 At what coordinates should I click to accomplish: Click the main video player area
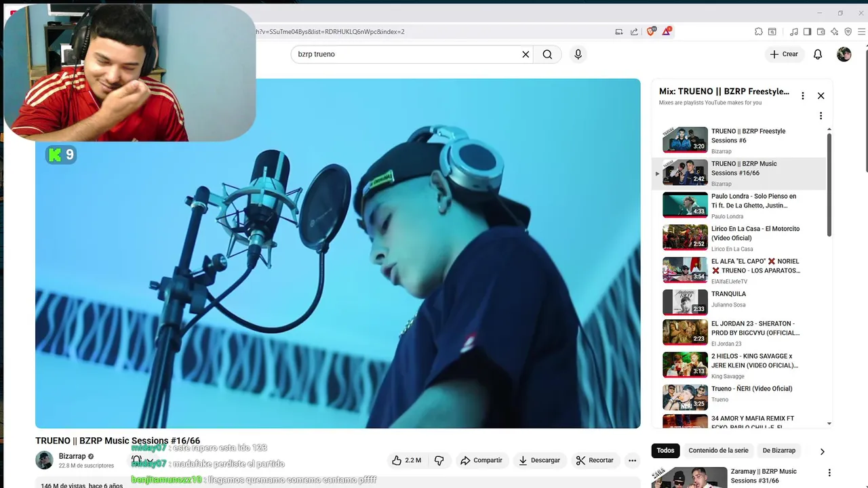(338, 253)
